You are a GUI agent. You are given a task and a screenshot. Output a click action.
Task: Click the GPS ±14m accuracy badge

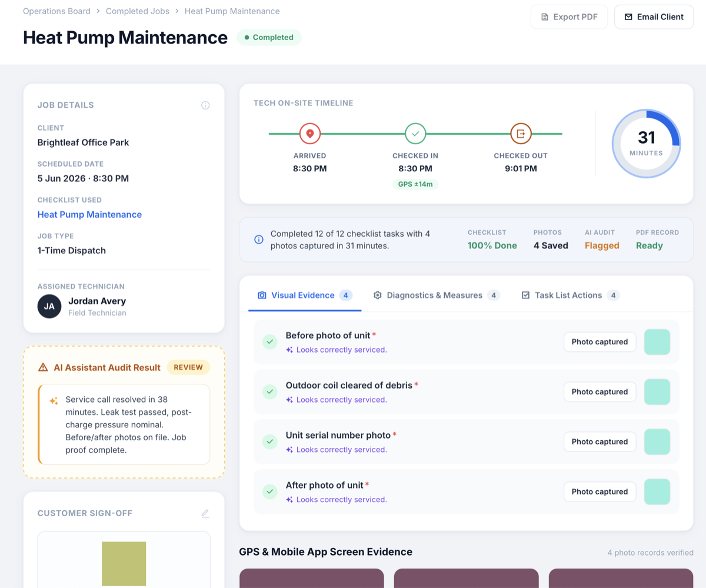[415, 184]
